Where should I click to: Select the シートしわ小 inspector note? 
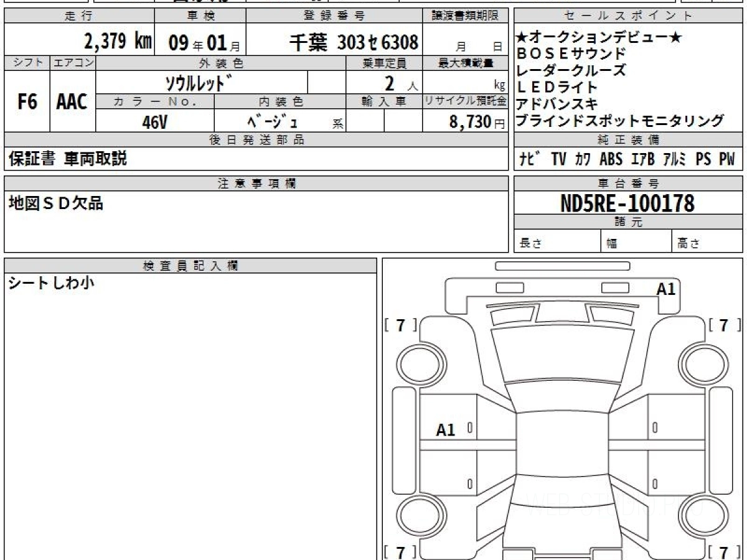[x=51, y=284]
